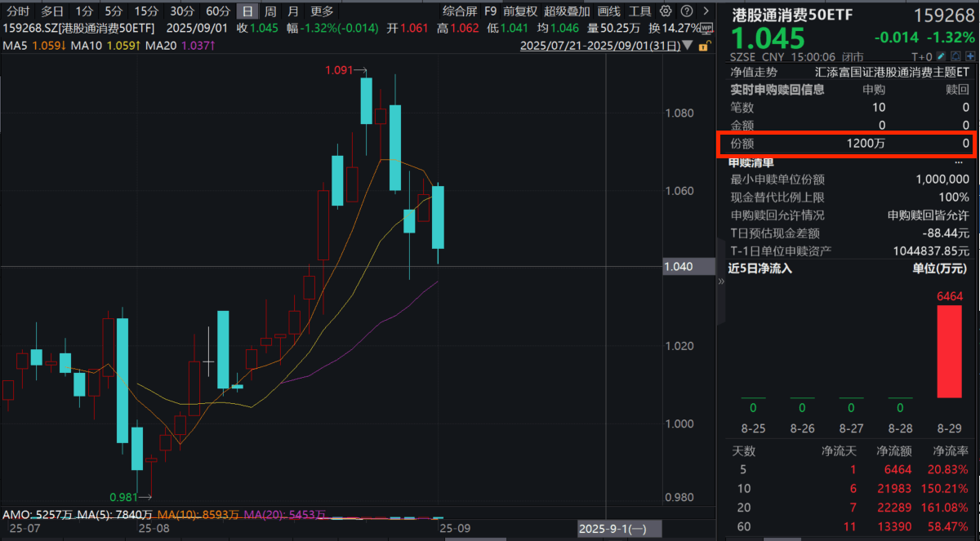Image resolution: width=980 pixels, height=541 pixels.
Task: Toggle the date range lock icon
Action: pos(703,47)
